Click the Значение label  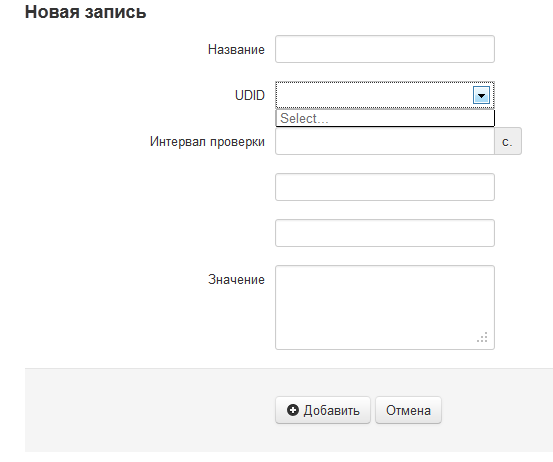point(236,279)
